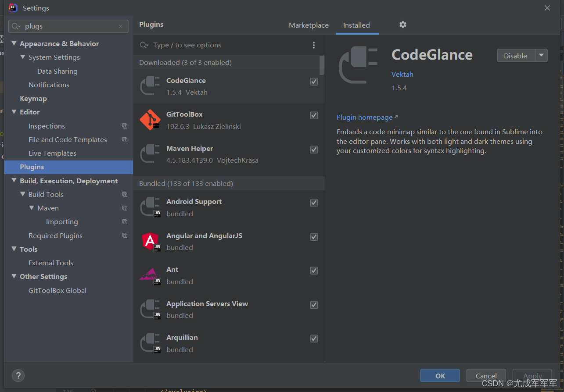Uncheck the Arquillian plugin checkbox

pyautogui.click(x=314, y=339)
